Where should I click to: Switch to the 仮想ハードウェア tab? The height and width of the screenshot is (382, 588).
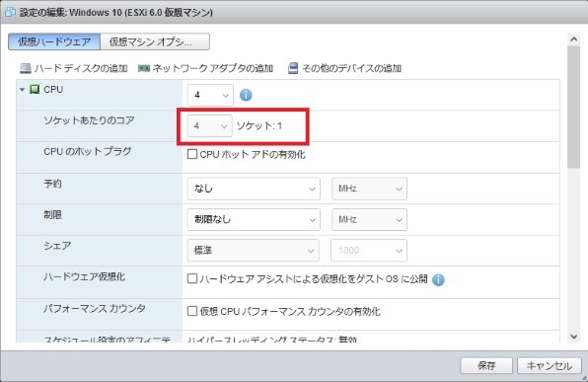pos(54,41)
